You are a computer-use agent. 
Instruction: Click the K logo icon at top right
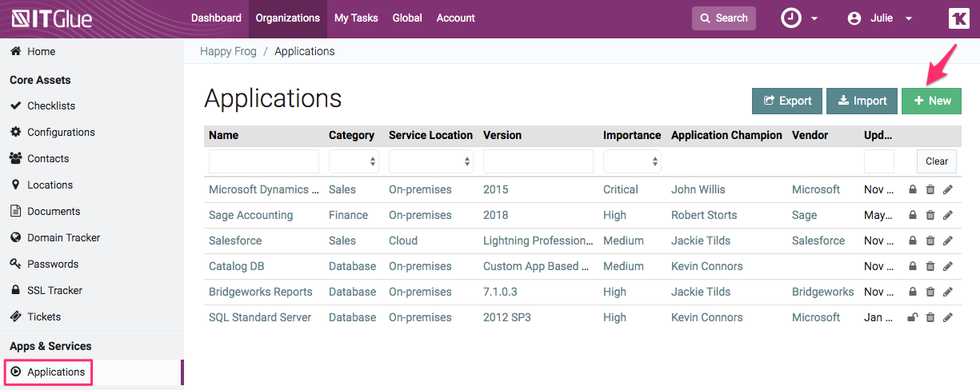(958, 18)
